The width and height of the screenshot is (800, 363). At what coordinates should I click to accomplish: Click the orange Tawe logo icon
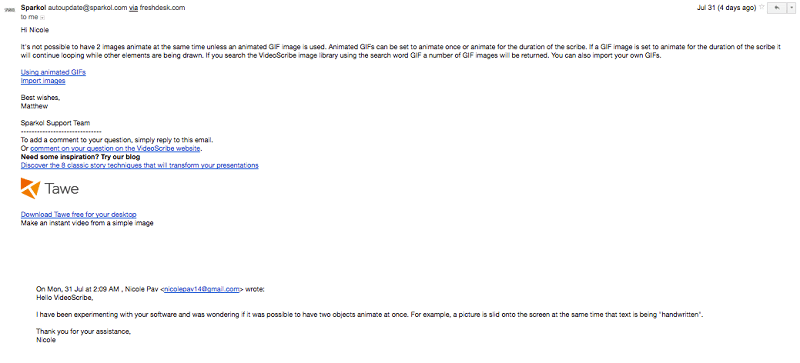pos(30,188)
